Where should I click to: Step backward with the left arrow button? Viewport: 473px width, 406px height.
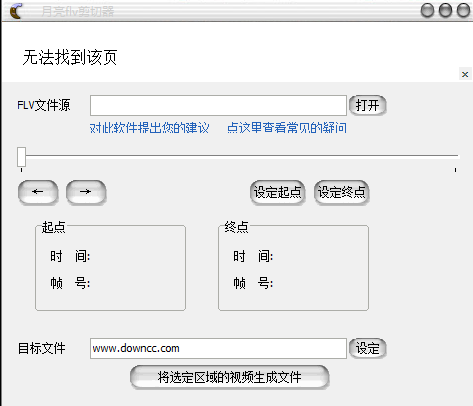pyautogui.click(x=38, y=192)
